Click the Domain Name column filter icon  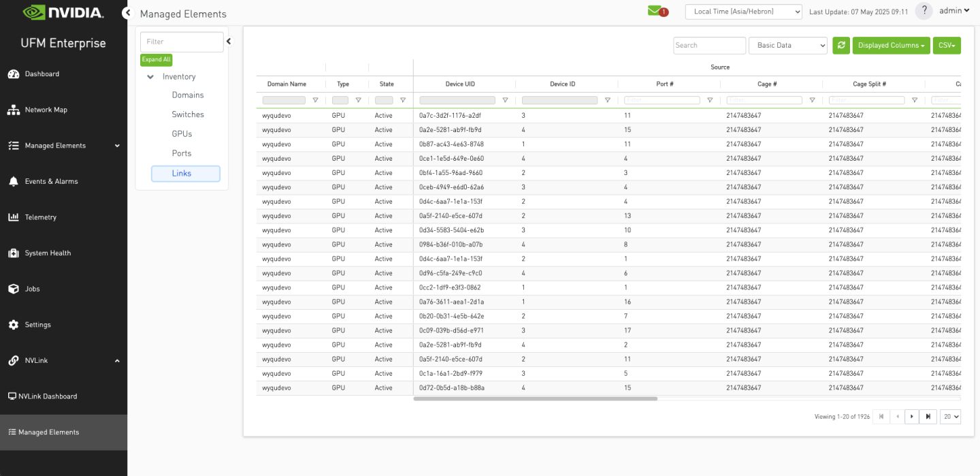(315, 100)
